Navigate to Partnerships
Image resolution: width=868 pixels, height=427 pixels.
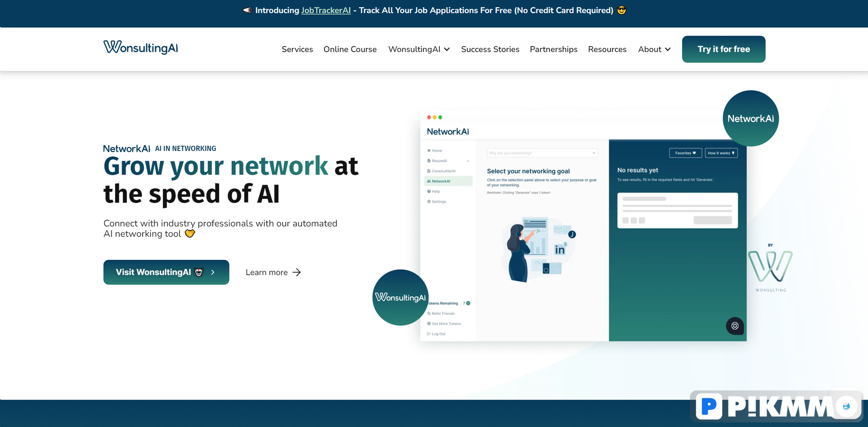553,49
